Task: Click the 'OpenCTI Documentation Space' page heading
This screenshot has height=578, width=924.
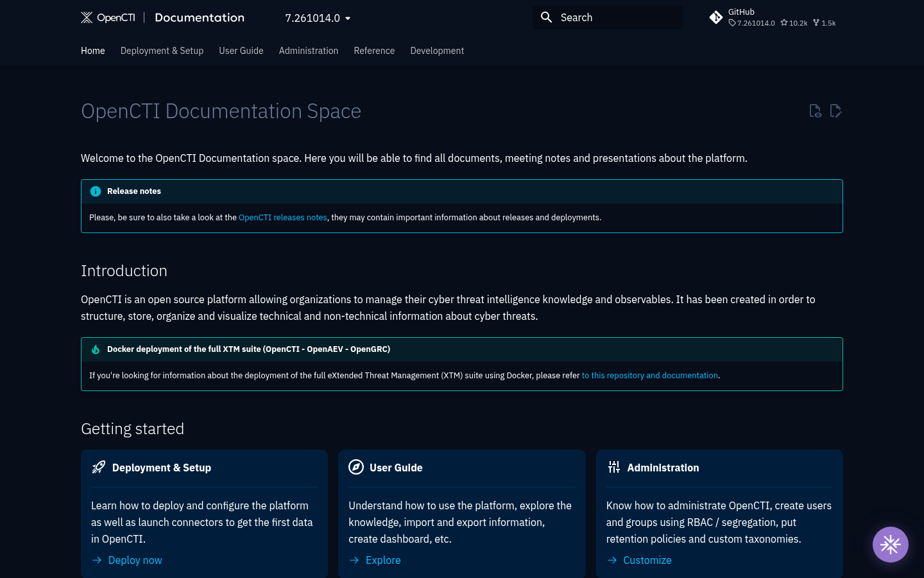Action: [221, 111]
